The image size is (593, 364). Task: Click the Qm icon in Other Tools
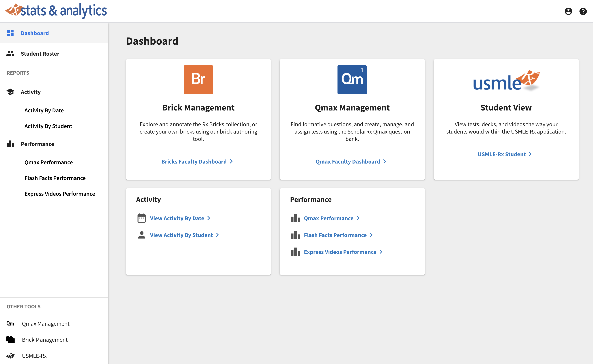pos(10,324)
